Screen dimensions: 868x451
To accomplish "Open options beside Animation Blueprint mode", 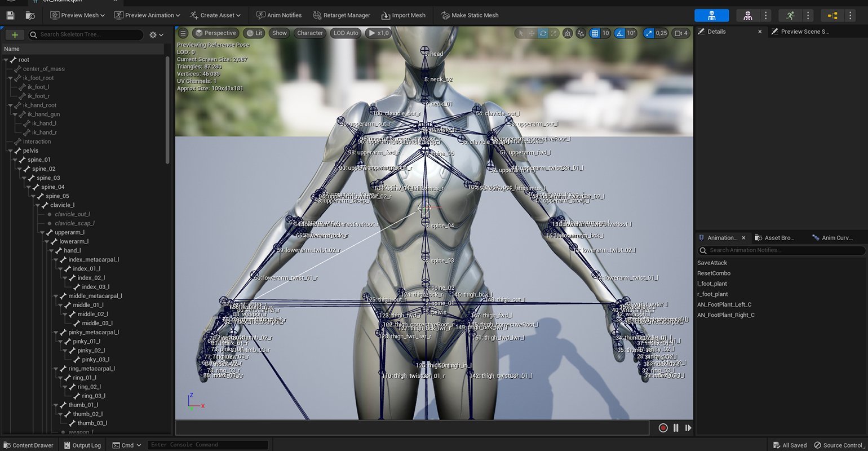I will click(x=850, y=15).
